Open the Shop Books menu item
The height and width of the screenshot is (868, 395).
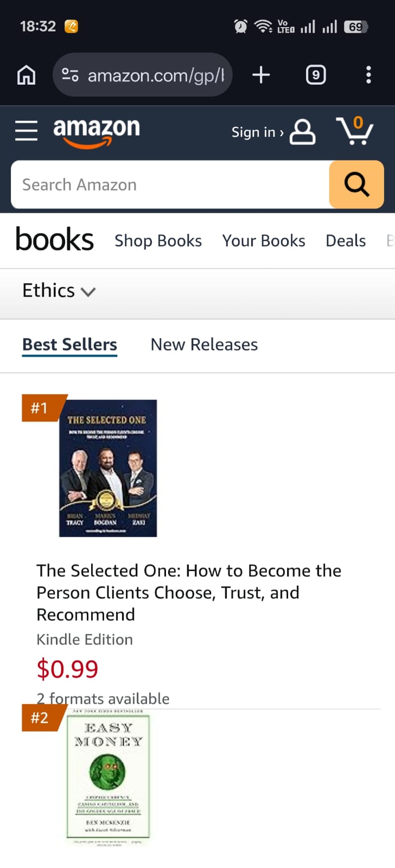[158, 240]
